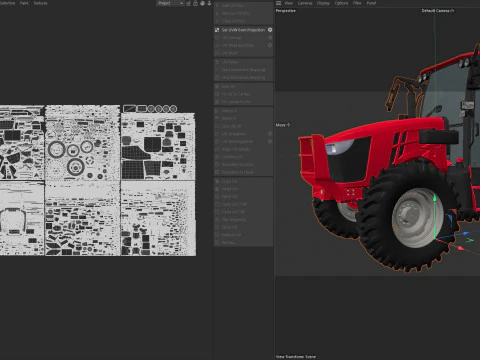480x360 pixels.
Task: Click the camera link icon beside Default Camera
Action: point(452,11)
